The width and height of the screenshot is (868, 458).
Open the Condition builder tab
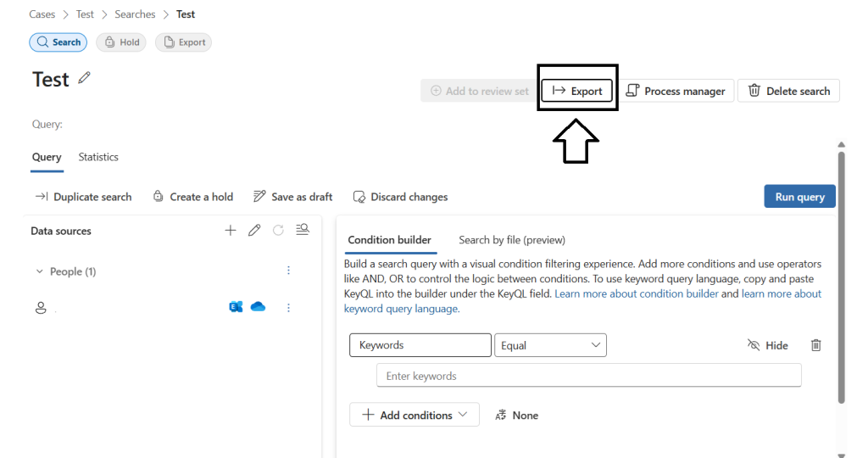coord(390,240)
